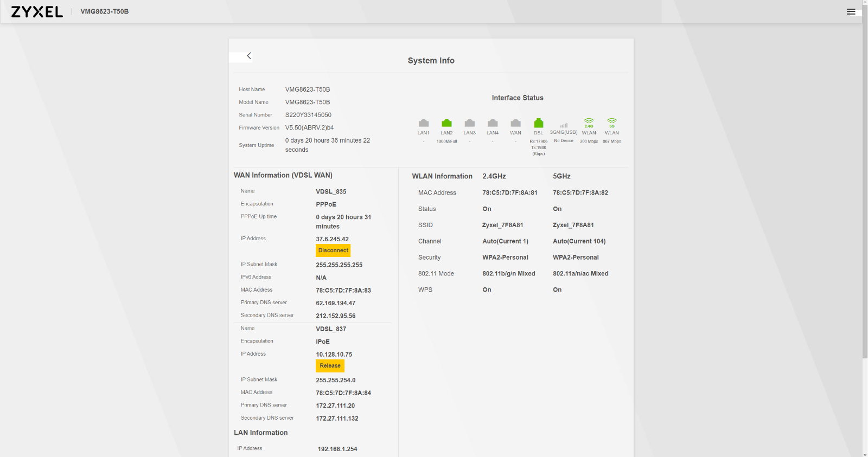Click the 802.11a/n/ac Mixed mode value
Image resolution: width=868 pixels, height=457 pixels.
(x=580, y=274)
